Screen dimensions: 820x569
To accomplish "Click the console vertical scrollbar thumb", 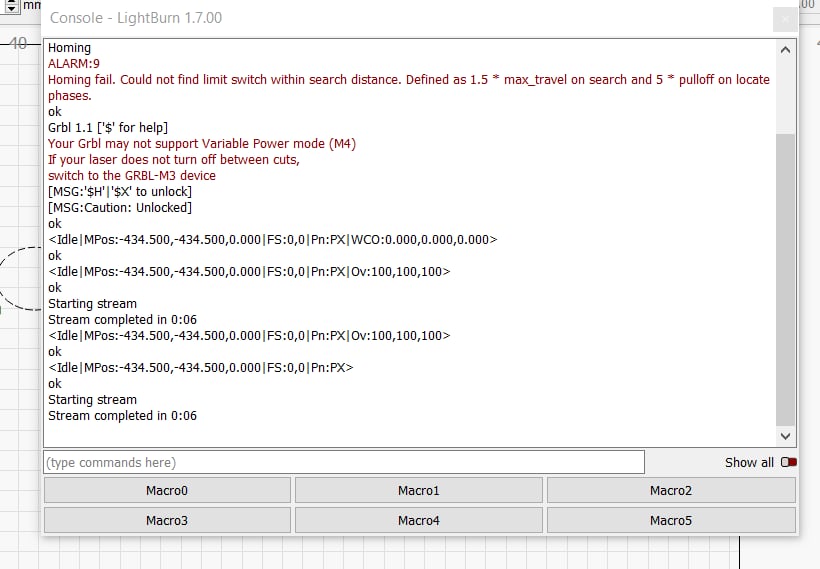I will (x=786, y=280).
